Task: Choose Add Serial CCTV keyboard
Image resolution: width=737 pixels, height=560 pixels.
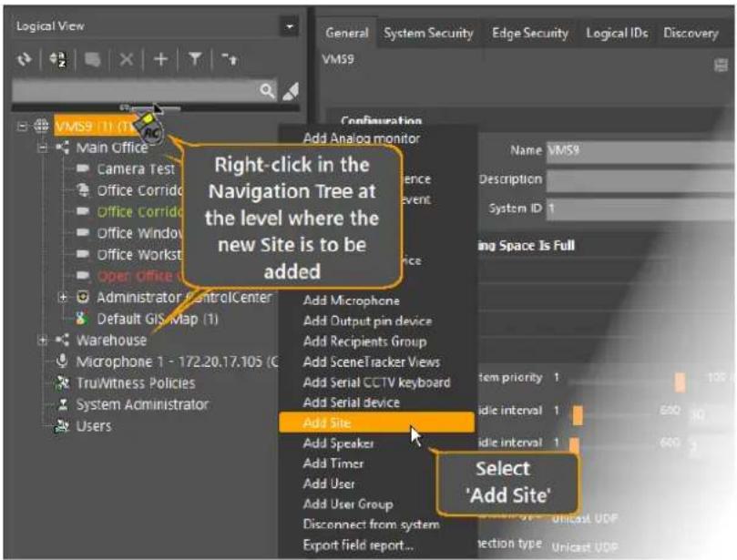Action: pos(376,382)
